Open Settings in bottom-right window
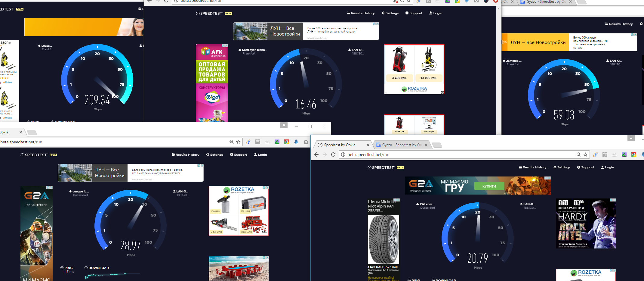Viewport: 644px width, 281px height. pyautogui.click(x=562, y=167)
